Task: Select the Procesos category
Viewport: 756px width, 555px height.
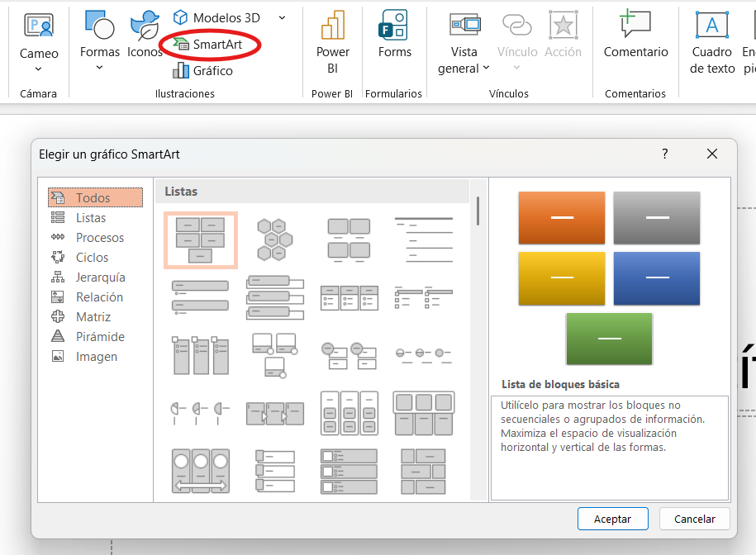Action: click(96, 238)
